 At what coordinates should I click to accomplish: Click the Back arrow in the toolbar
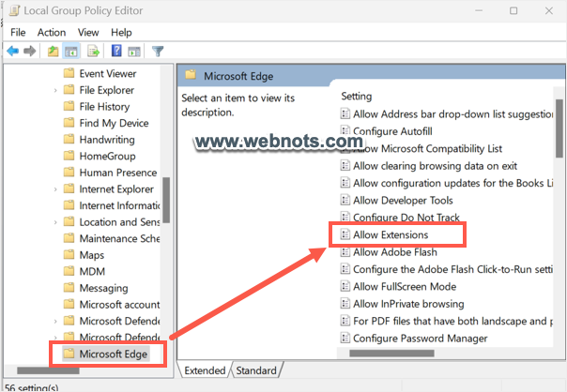[x=12, y=51]
